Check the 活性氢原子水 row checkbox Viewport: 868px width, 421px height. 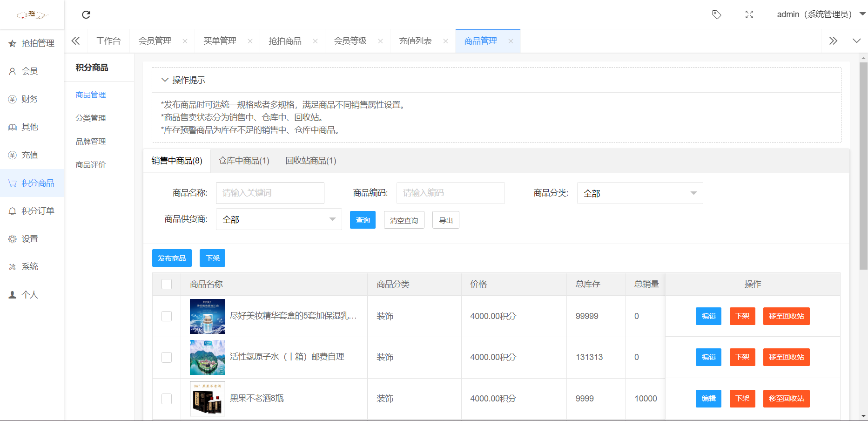[167, 357]
